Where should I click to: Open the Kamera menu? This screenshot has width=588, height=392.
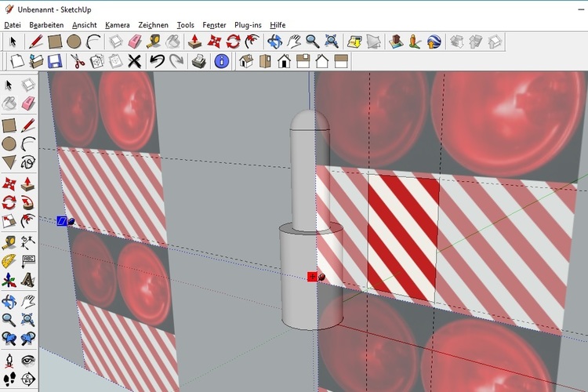tap(118, 25)
